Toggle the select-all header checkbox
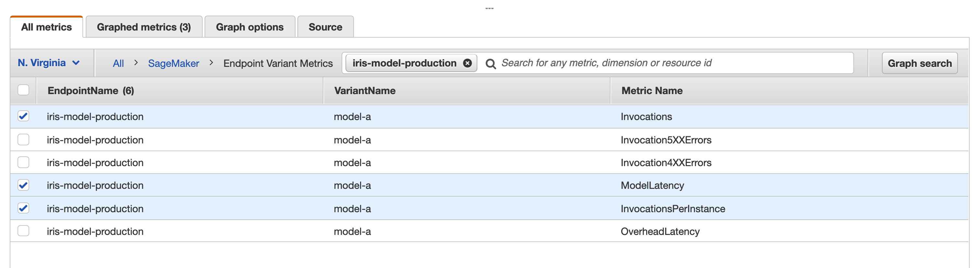 (x=24, y=90)
